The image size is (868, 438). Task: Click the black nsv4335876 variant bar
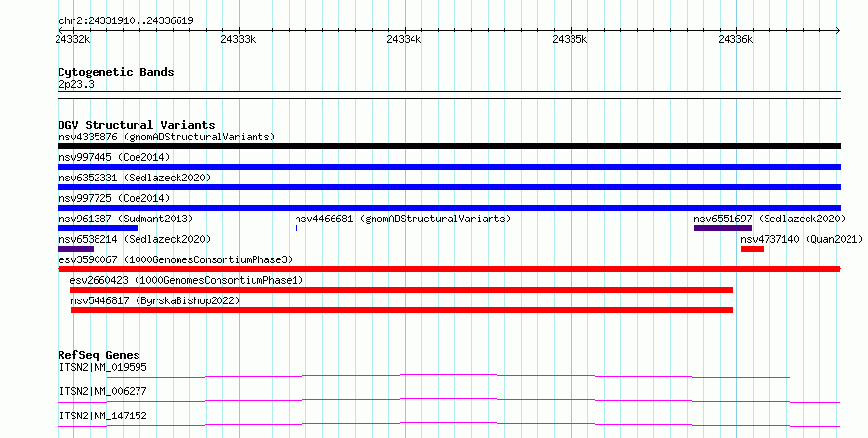coord(449,146)
